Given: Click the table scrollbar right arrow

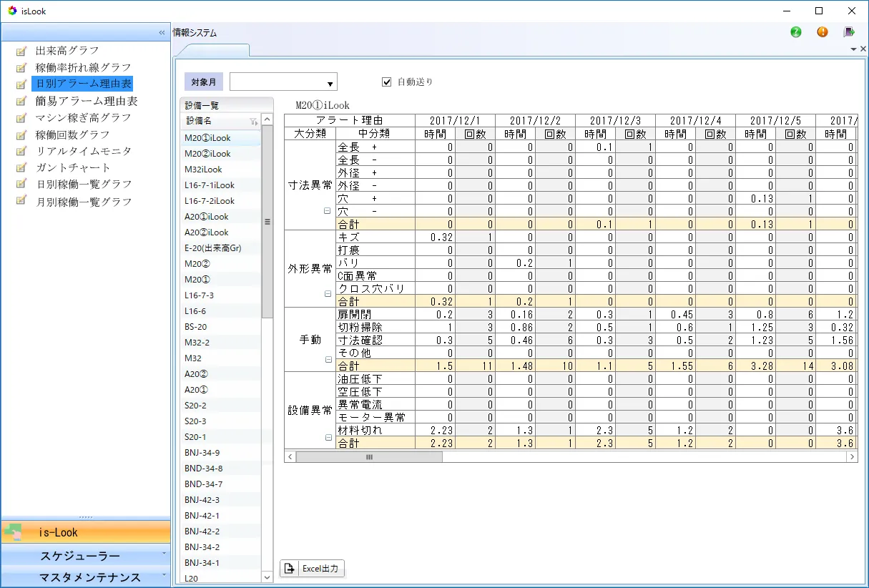Looking at the screenshot, I should [x=853, y=456].
